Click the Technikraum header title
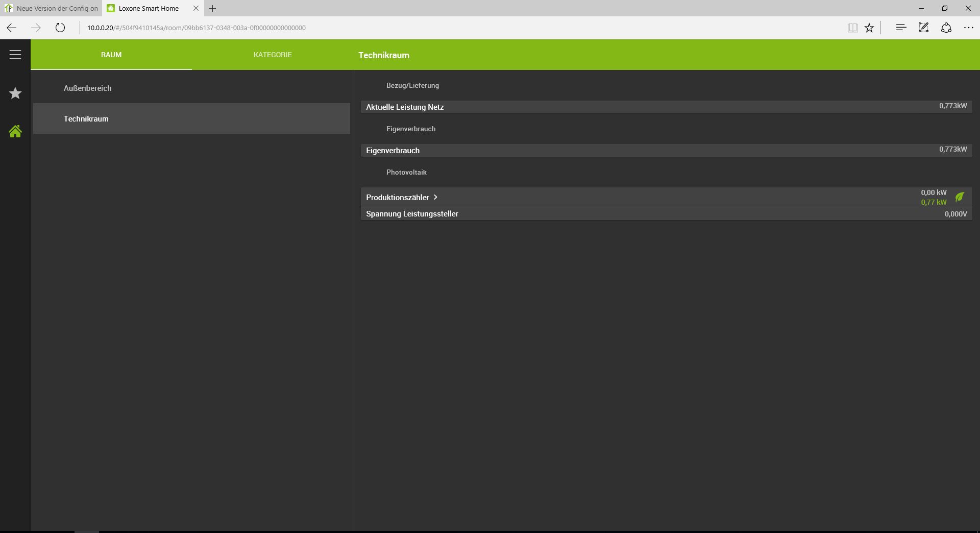 [384, 55]
